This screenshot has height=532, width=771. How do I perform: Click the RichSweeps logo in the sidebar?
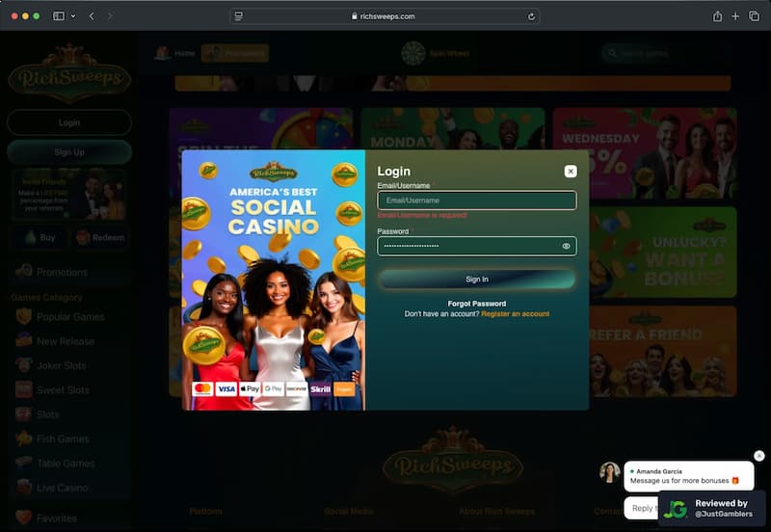(69, 74)
